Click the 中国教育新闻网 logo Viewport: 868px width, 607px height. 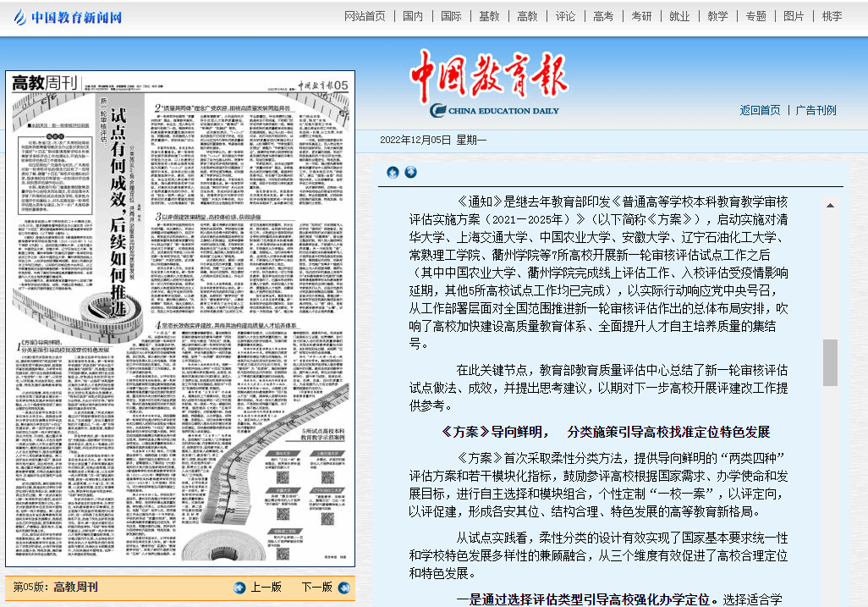[68, 17]
